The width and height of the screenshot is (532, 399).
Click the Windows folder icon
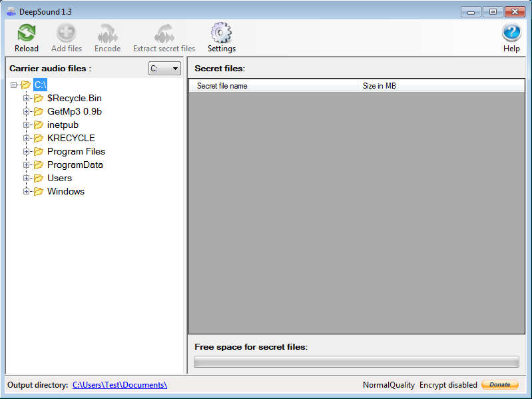pos(39,191)
